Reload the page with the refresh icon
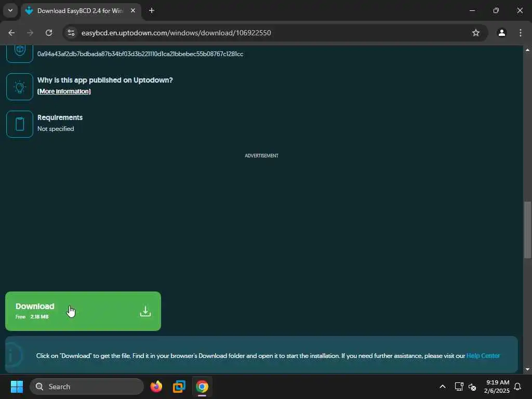 pos(49,33)
